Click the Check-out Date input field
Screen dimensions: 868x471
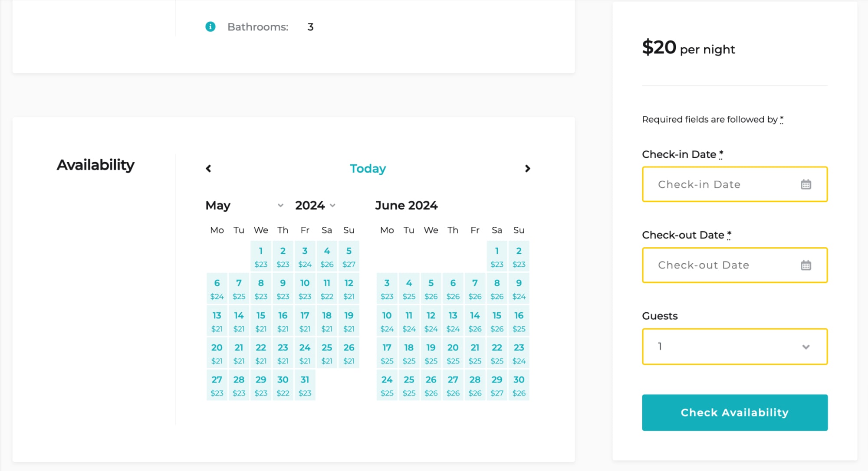coord(734,265)
